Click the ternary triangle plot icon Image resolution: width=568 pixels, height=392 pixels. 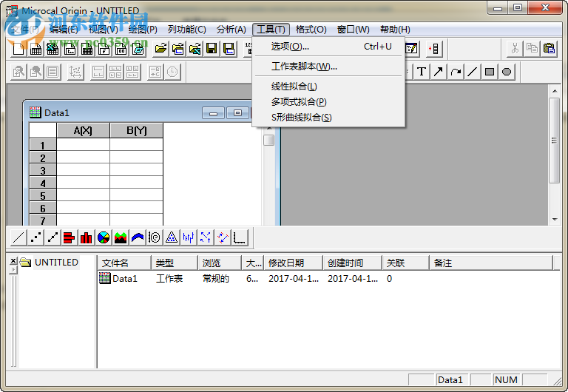[x=172, y=237]
